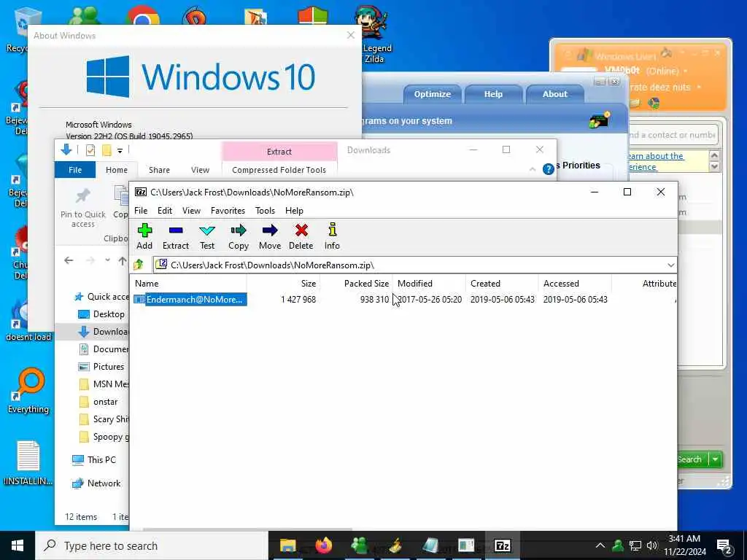Click About tab in blue utility window
This screenshot has height=560, width=747.
[554, 94]
